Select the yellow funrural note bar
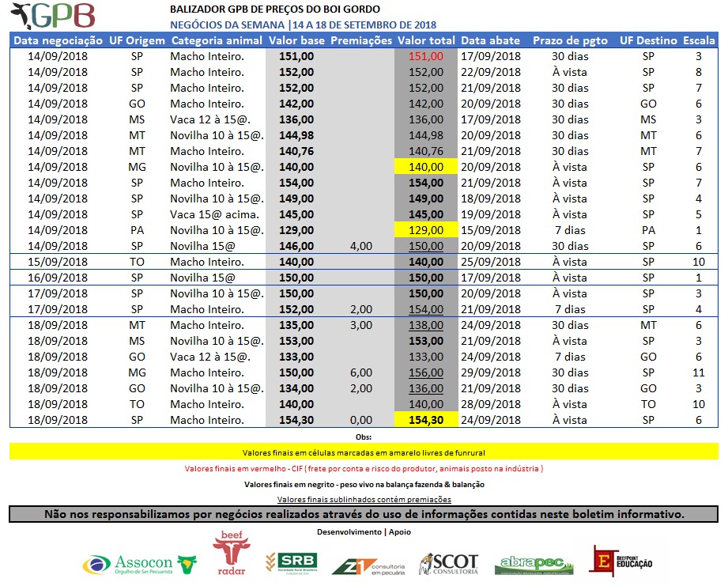The width and height of the screenshot is (728, 586). [364, 452]
